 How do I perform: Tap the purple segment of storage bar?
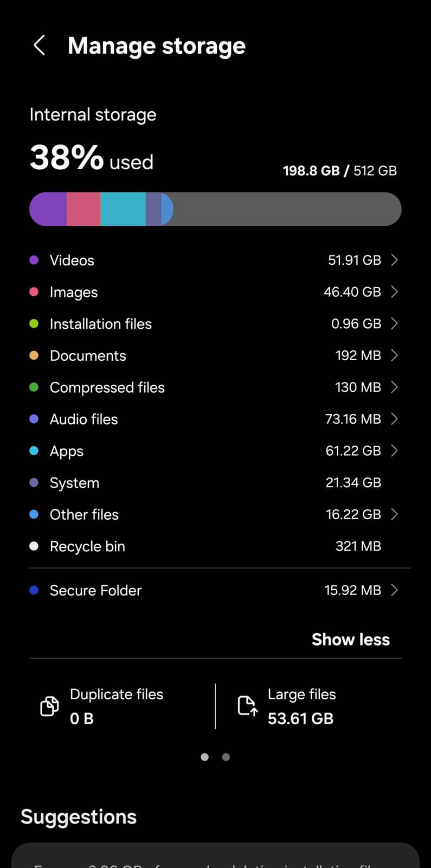(x=49, y=209)
